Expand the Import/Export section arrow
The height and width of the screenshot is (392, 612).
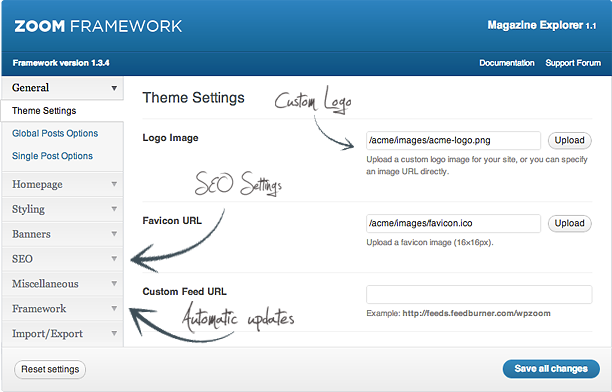(114, 333)
